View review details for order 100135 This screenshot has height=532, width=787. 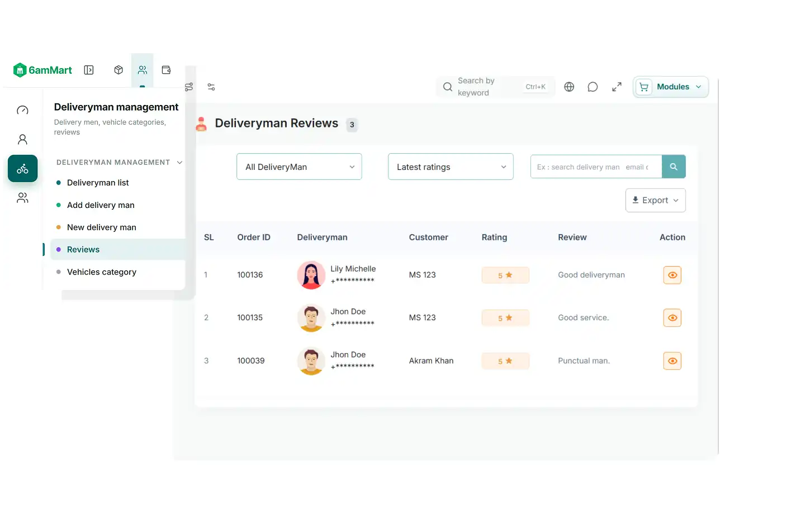coord(672,318)
